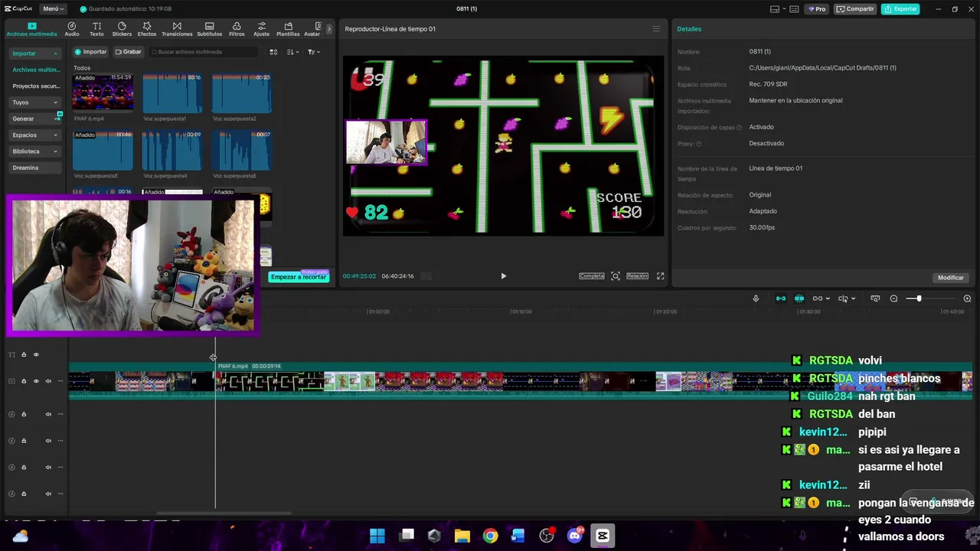Click the Compartir button
980x551 pixels.
click(855, 9)
